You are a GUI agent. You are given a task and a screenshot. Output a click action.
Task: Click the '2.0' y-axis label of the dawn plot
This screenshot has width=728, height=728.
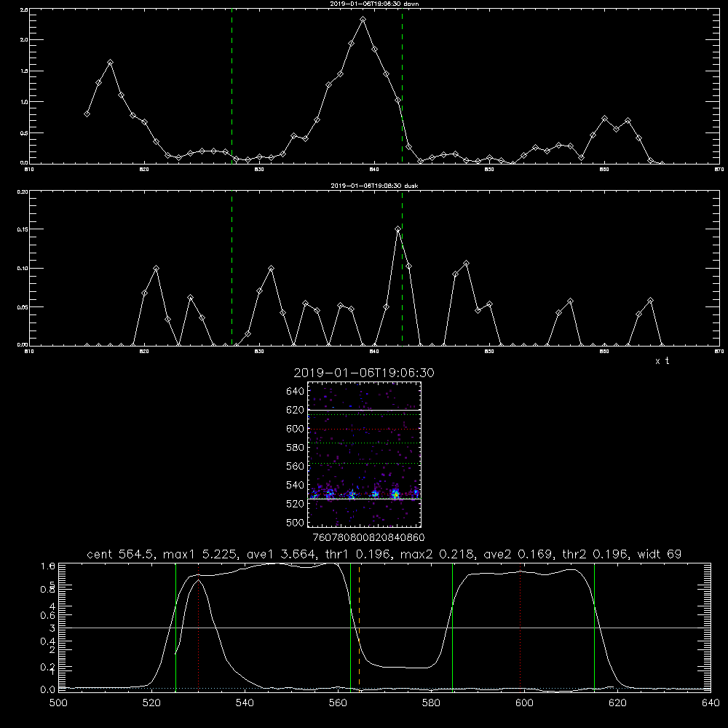click(24, 40)
